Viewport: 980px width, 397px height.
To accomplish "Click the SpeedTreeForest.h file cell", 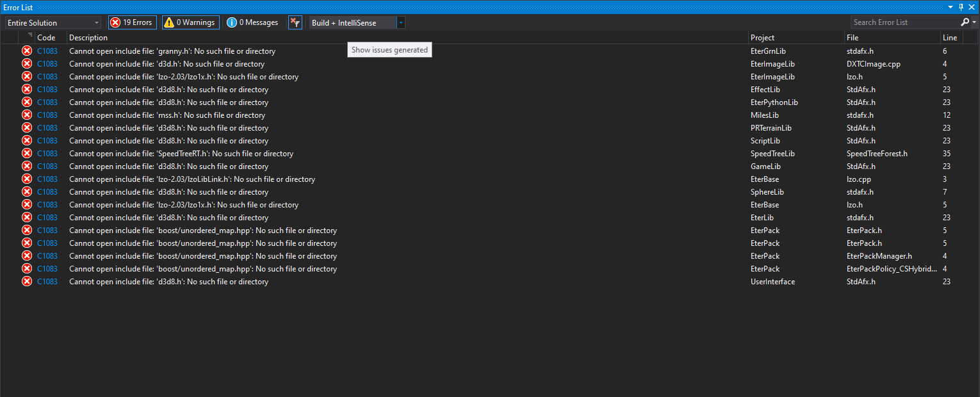I will (x=877, y=154).
